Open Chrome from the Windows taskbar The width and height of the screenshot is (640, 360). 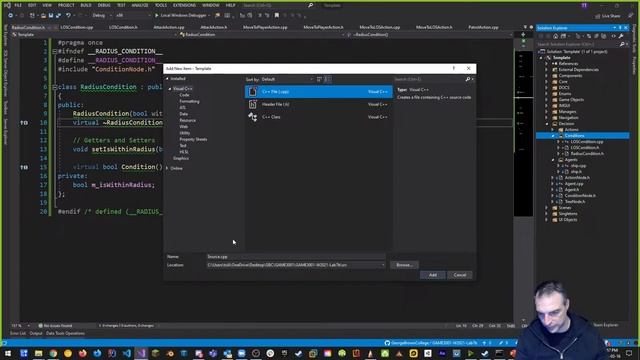click(53, 353)
